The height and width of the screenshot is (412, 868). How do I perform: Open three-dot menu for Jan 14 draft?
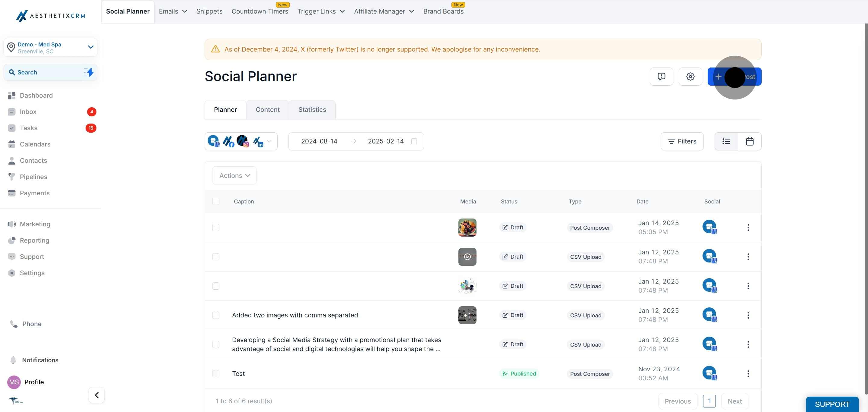pos(748,227)
